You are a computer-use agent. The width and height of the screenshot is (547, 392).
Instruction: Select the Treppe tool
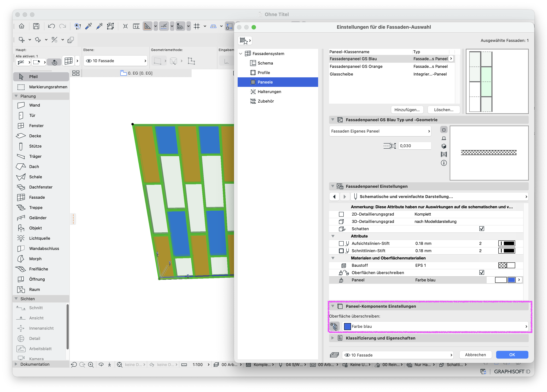tap(41, 208)
